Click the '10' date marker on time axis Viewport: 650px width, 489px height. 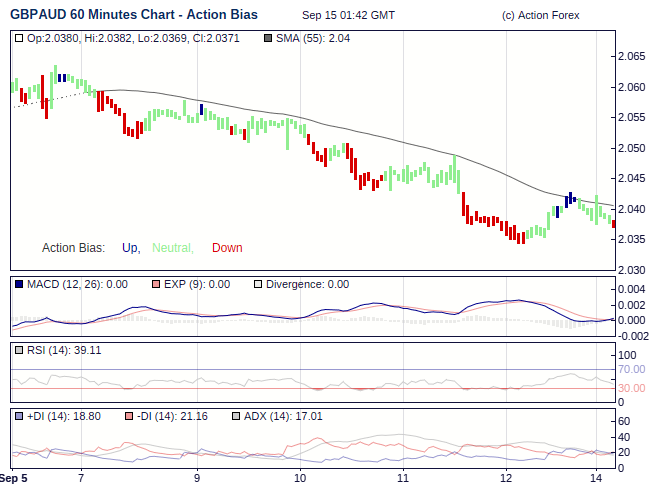point(300,478)
